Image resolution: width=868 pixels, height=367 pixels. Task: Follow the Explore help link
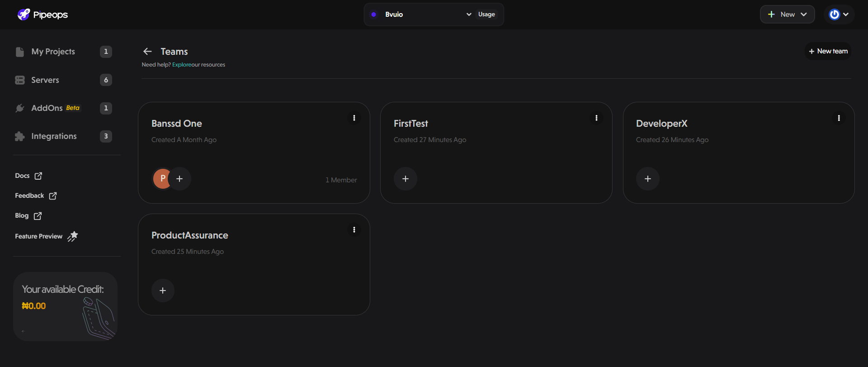pos(181,65)
